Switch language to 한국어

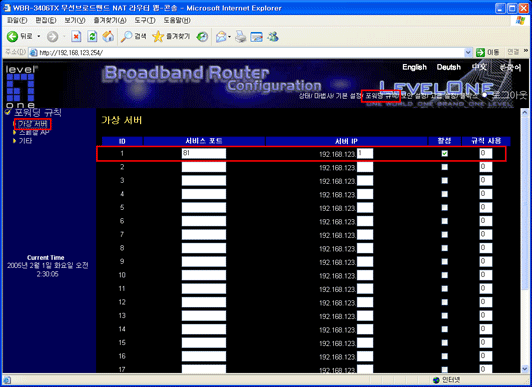click(x=510, y=67)
